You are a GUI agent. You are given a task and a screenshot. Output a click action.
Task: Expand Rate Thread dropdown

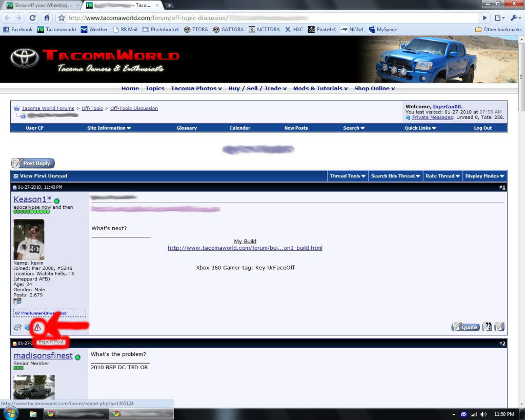pyautogui.click(x=442, y=176)
